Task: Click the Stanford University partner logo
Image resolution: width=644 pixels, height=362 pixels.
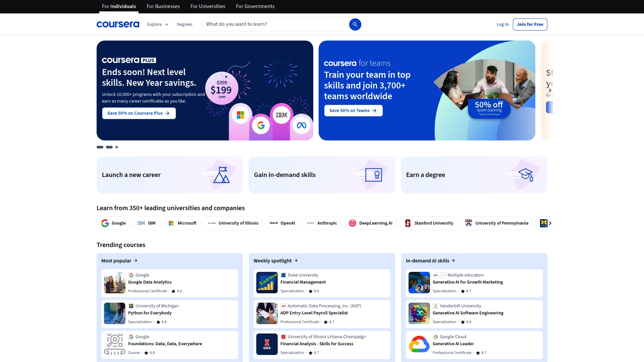Action: 429,223
